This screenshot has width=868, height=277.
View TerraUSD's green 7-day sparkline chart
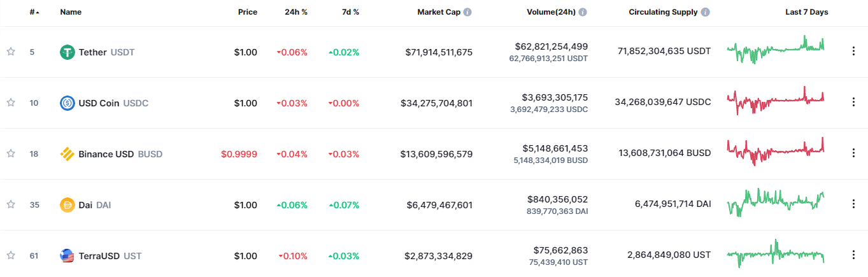pyautogui.click(x=776, y=253)
